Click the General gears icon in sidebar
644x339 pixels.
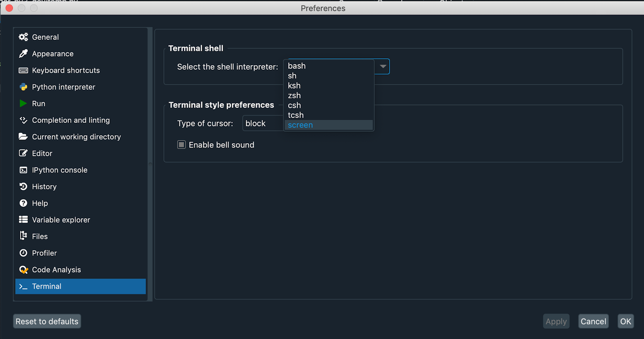(23, 37)
